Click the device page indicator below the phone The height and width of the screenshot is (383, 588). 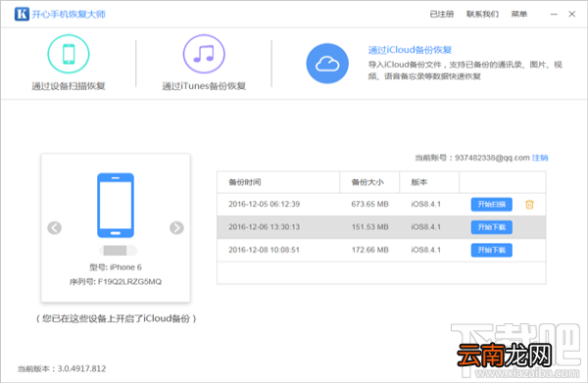tap(119, 251)
